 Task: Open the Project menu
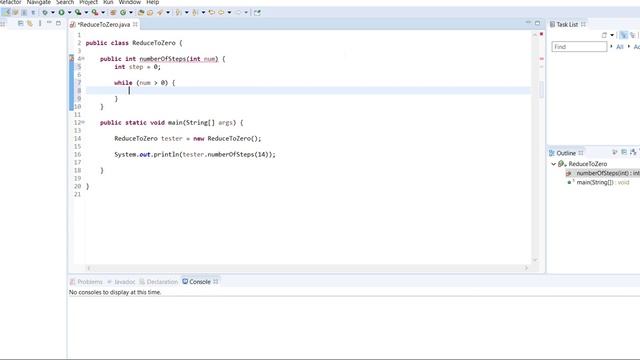pyautogui.click(x=89, y=2)
